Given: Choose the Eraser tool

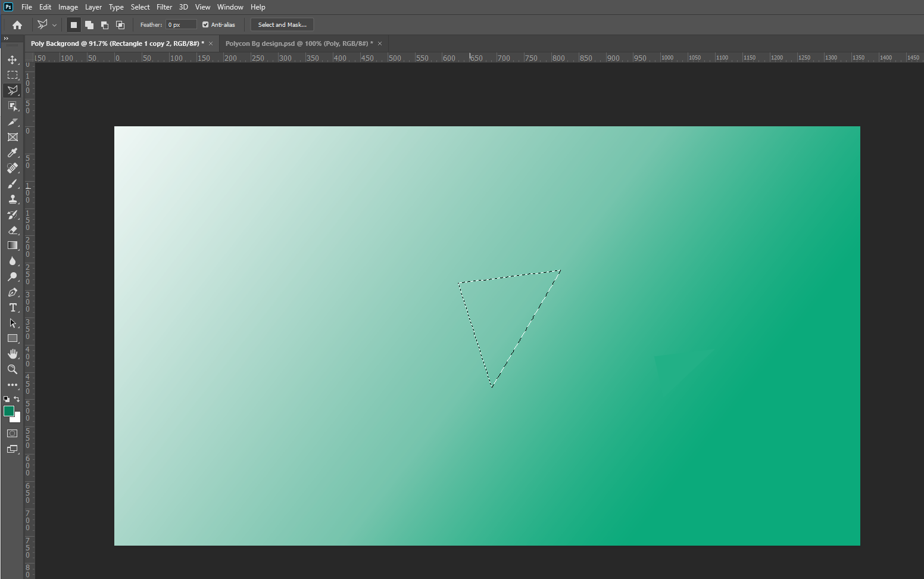Looking at the screenshot, I should (13, 231).
